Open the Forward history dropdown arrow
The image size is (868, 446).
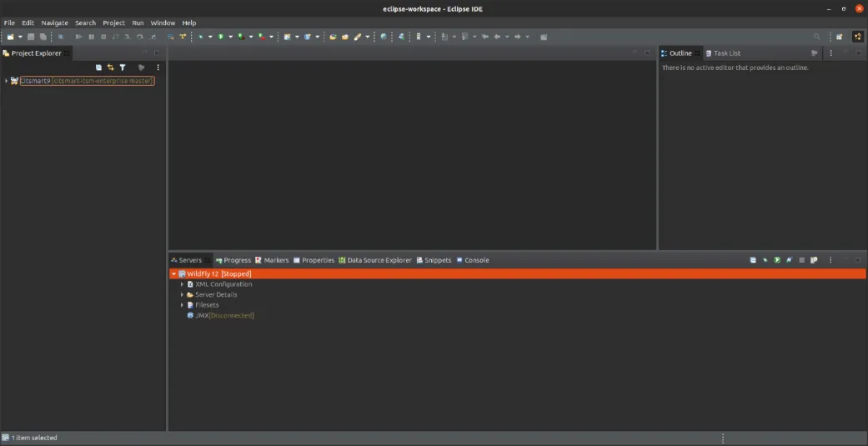(528, 37)
